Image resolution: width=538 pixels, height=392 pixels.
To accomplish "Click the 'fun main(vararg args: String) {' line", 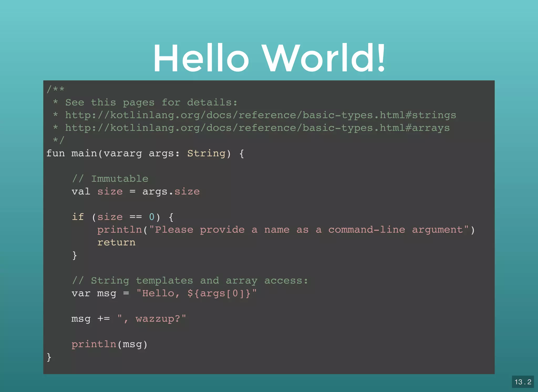I will [145, 153].
